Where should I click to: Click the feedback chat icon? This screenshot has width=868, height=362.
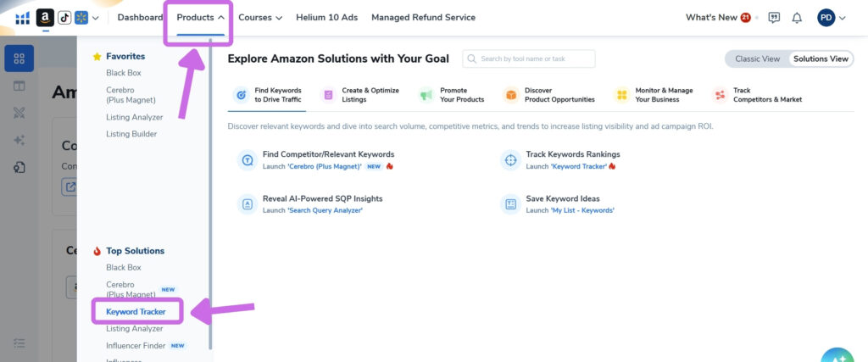click(x=774, y=18)
